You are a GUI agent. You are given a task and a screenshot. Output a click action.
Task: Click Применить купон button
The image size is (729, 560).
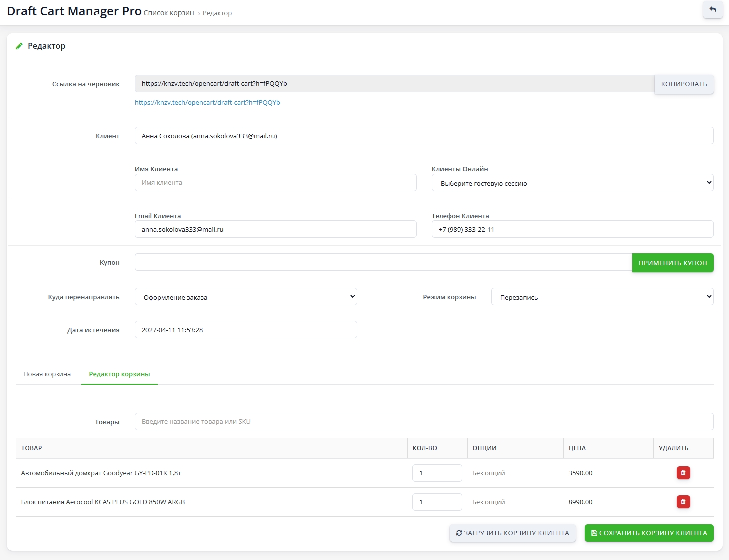click(x=672, y=263)
